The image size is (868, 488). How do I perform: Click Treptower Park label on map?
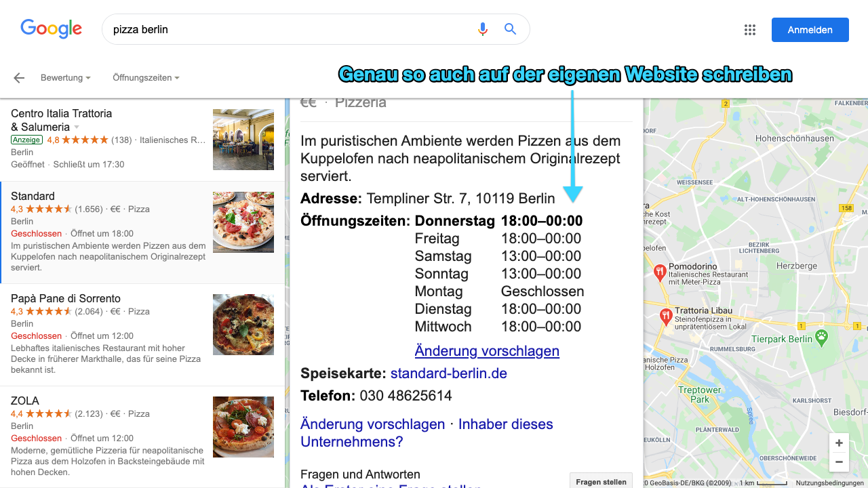[x=700, y=394]
